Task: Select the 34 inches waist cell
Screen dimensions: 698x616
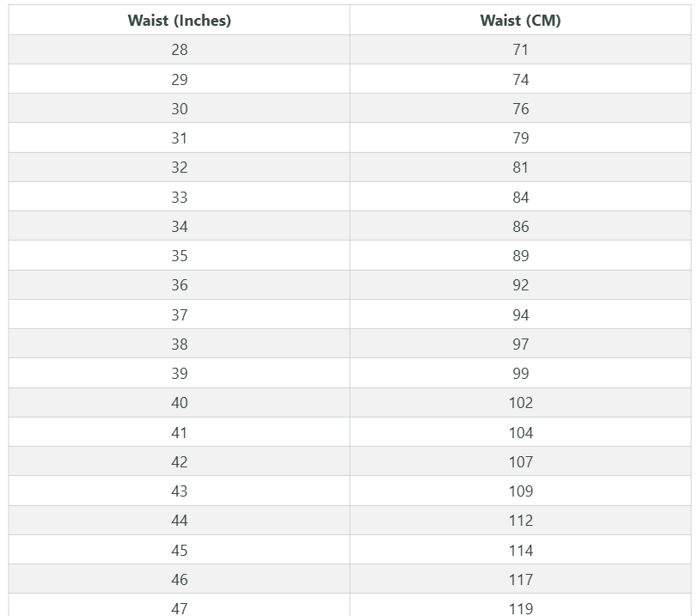Action: click(179, 226)
